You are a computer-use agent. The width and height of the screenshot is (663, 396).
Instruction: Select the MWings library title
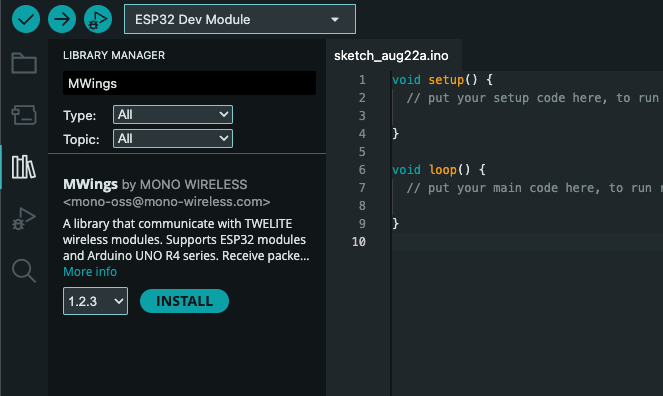pyautogui.click(x=90, y=184)
